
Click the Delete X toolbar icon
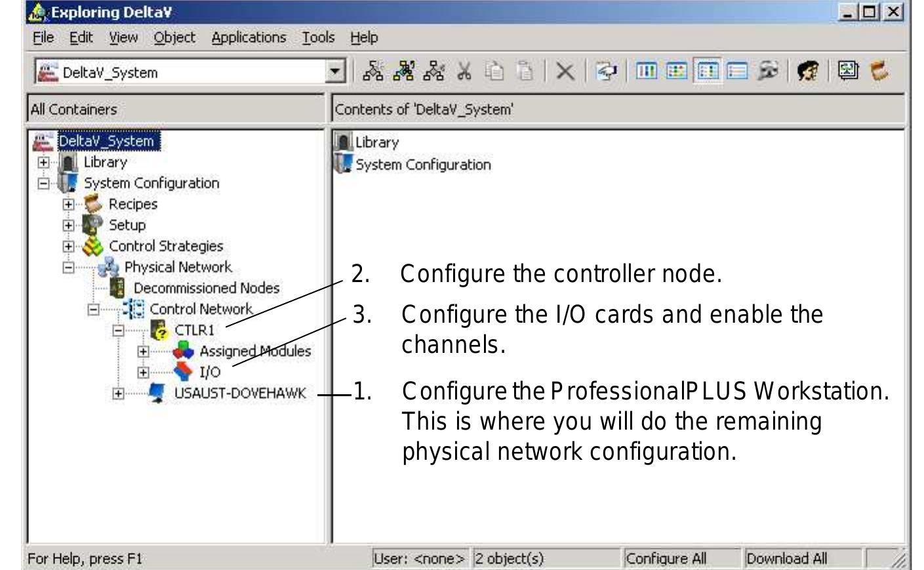click(565, 71)
